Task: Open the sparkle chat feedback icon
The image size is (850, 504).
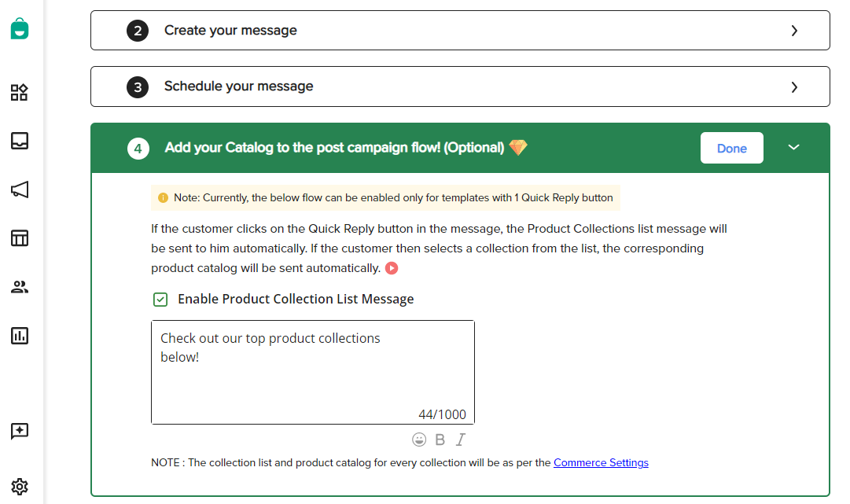Action: click(x=20, y=432)
